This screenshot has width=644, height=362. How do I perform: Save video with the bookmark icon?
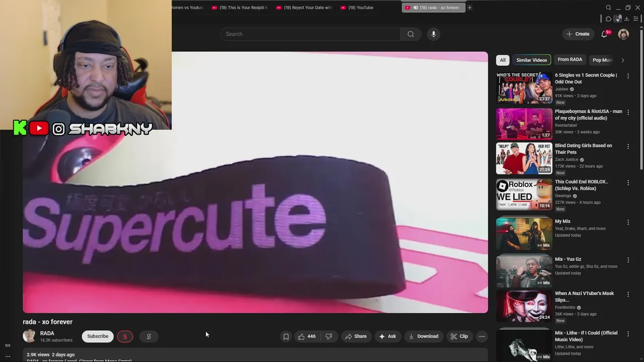pos(286,336)
